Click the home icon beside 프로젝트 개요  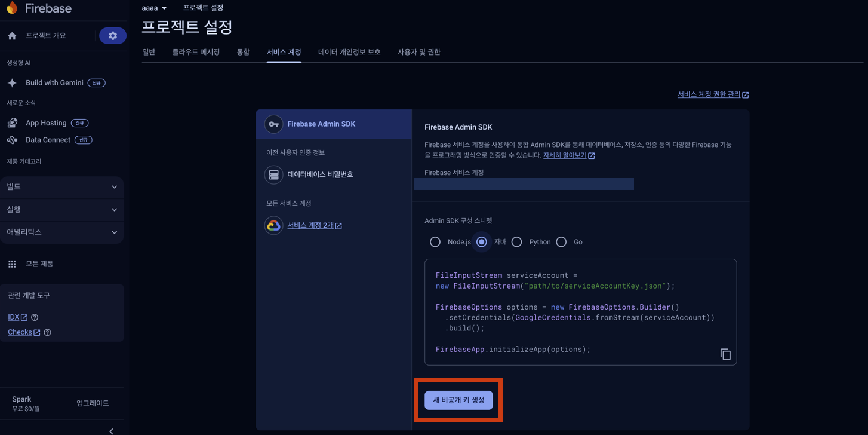[x=12, y=36]
